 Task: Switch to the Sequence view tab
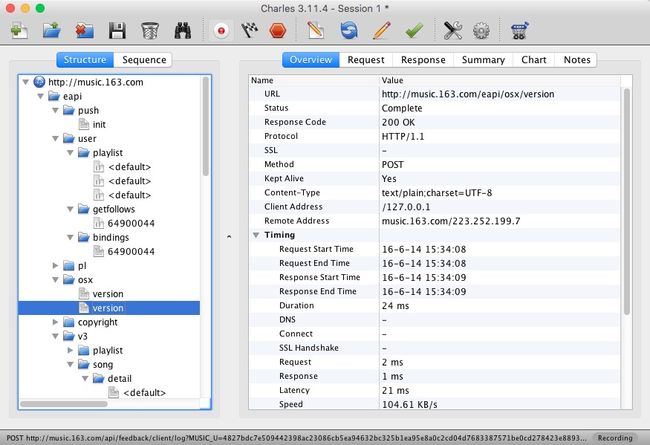(144, 60)
